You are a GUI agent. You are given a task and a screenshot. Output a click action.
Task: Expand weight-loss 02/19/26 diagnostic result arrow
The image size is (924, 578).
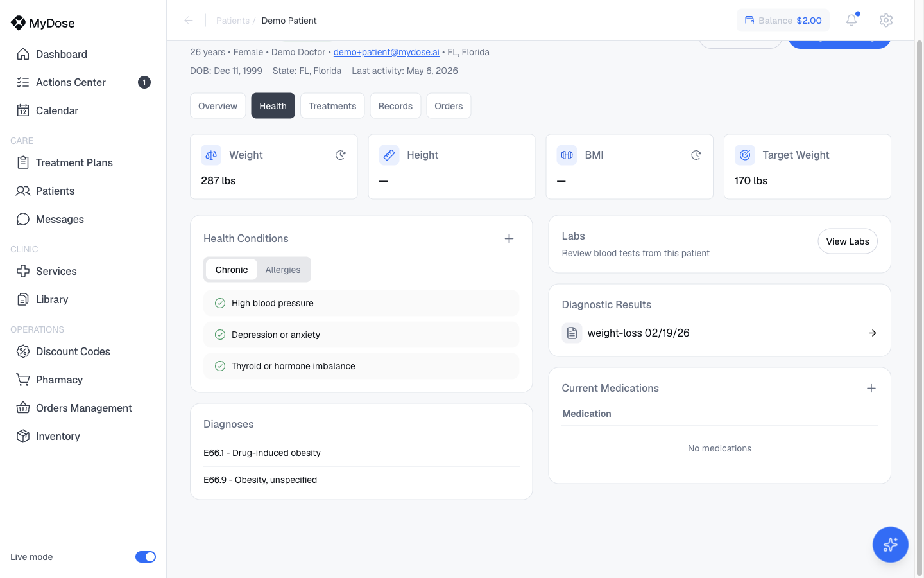click(x=873, y=333)
